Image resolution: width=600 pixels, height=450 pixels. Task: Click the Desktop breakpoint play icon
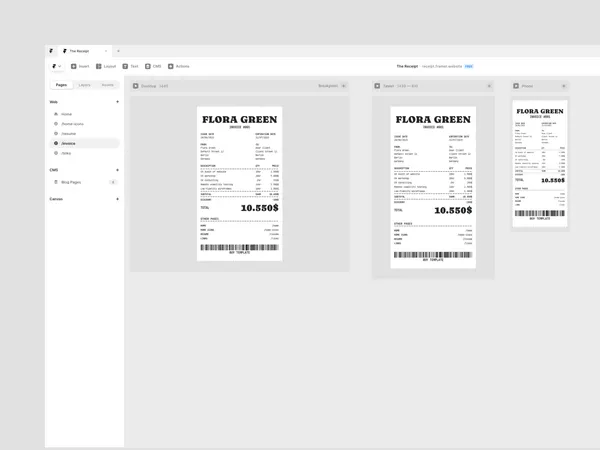[135, 86]
